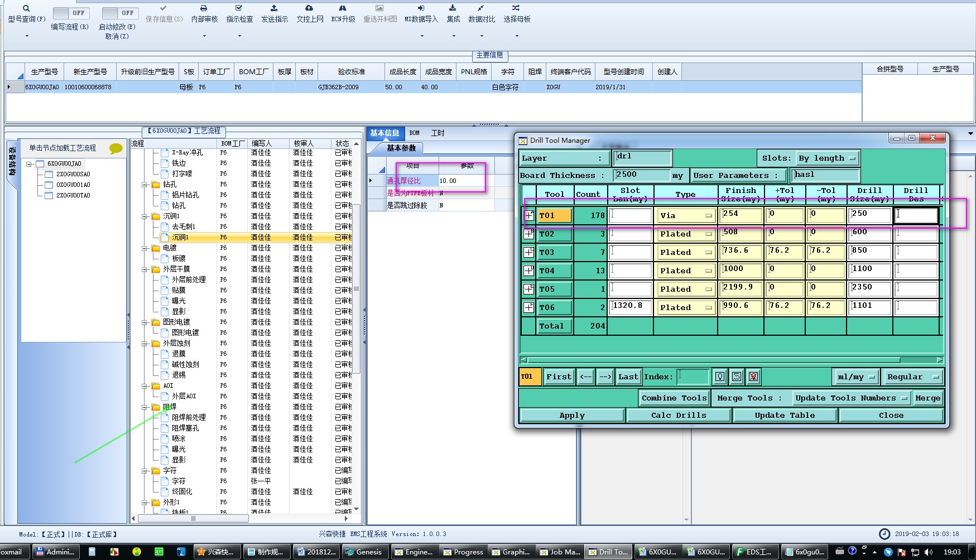Open Genesis in the taskbar
The width and height of the screenshot is (976, 560).
point(364,552)
